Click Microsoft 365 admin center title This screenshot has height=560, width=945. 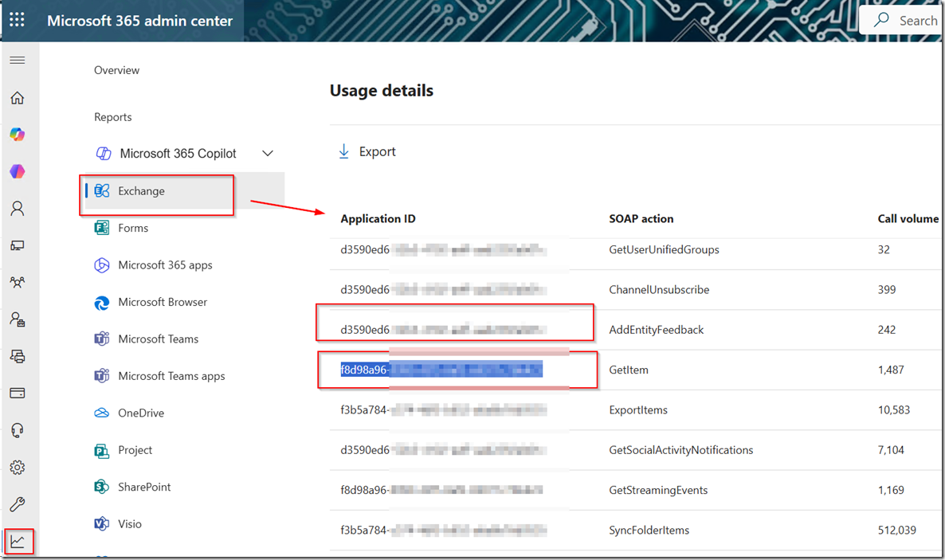pos(139,21)
